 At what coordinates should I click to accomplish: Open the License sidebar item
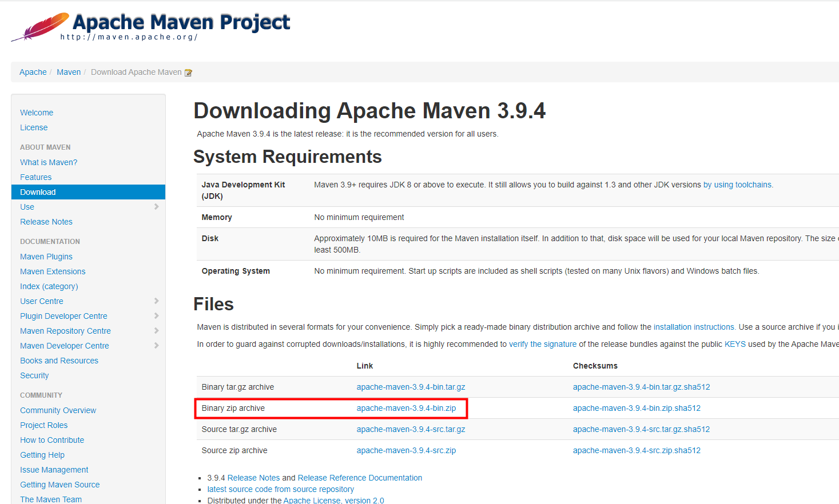point(34,127)
